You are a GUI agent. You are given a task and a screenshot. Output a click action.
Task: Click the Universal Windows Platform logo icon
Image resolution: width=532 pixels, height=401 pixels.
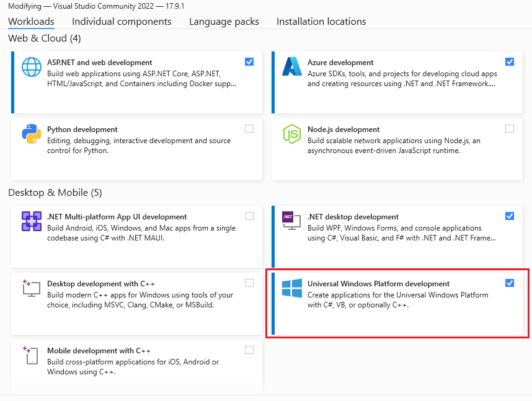pyautogui.click(x=292, y=288)
